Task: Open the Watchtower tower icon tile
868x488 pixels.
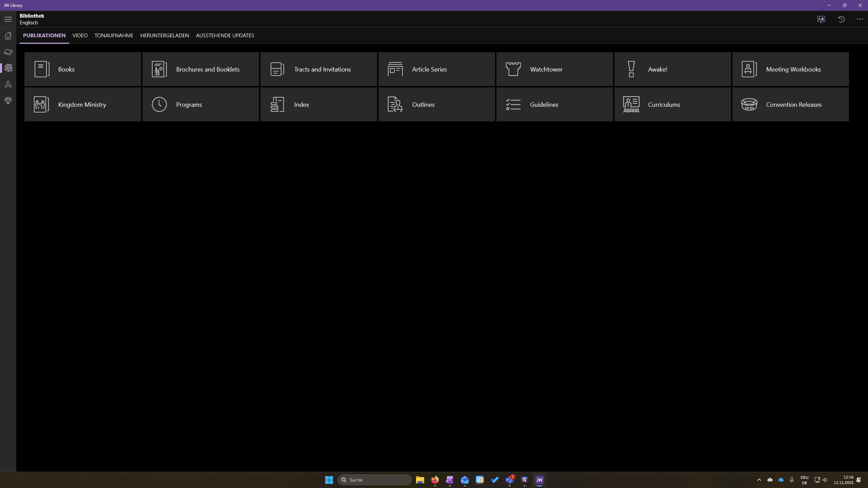Action: 555,69
